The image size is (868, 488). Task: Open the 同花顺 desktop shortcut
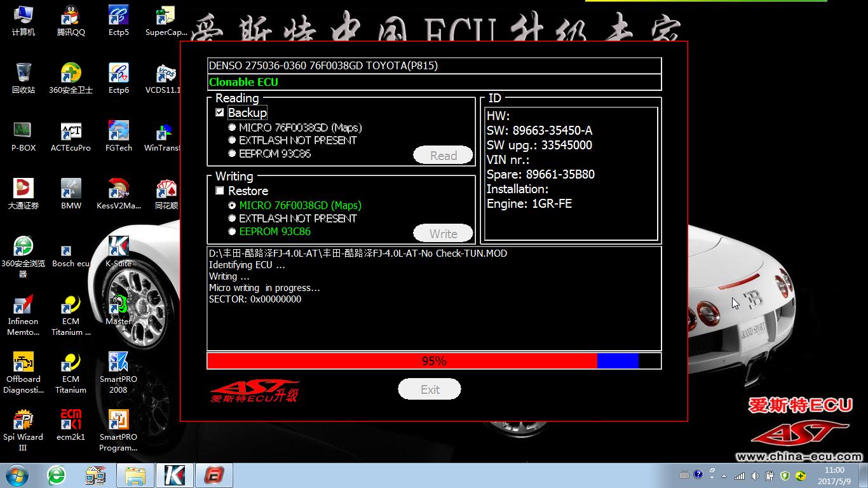tap(166, 194)
